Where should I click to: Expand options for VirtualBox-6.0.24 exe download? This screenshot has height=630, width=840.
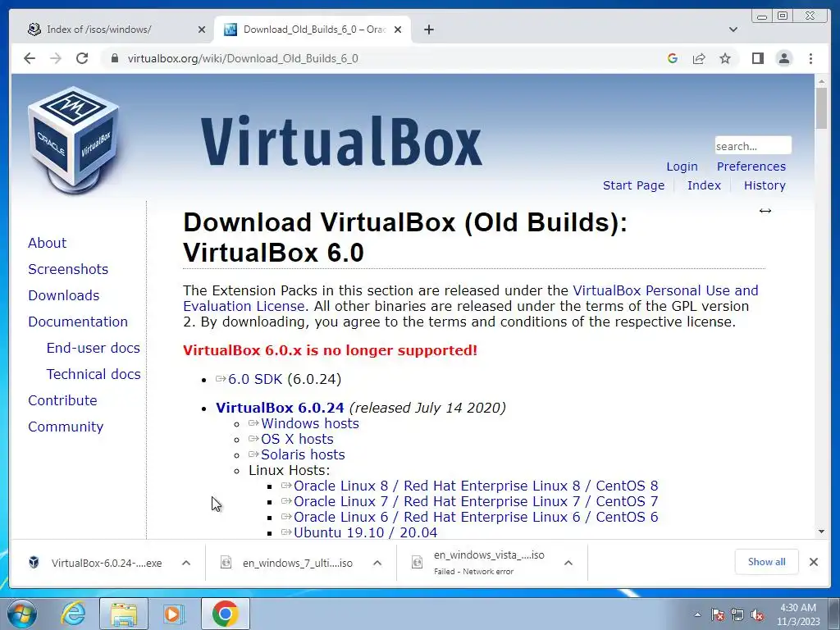(x=186, y=563)
